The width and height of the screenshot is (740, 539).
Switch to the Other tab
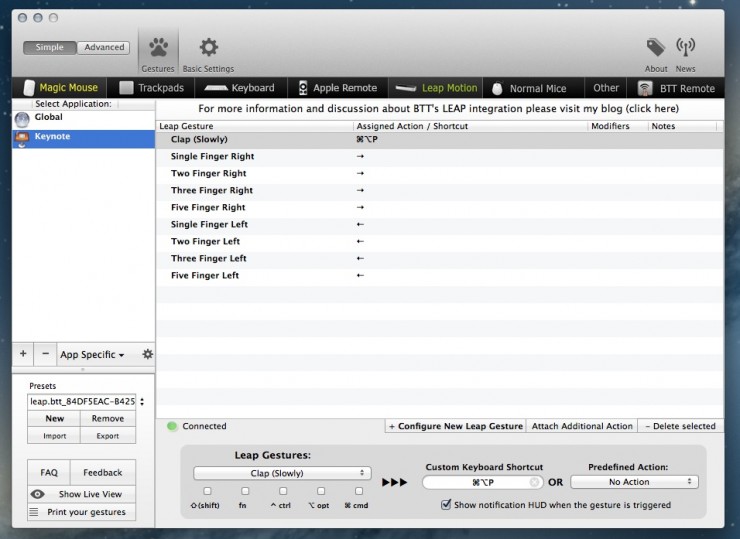pyautogui.click(x=605, y=88)
